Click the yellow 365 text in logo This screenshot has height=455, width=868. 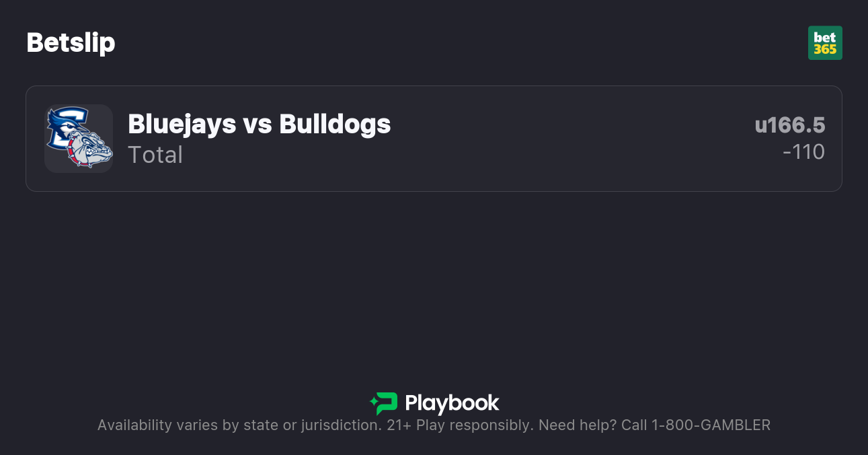pos(825,49)
